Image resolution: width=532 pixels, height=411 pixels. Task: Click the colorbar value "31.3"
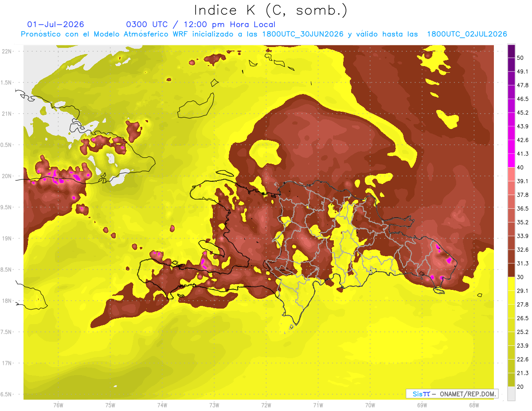[522, 263]
